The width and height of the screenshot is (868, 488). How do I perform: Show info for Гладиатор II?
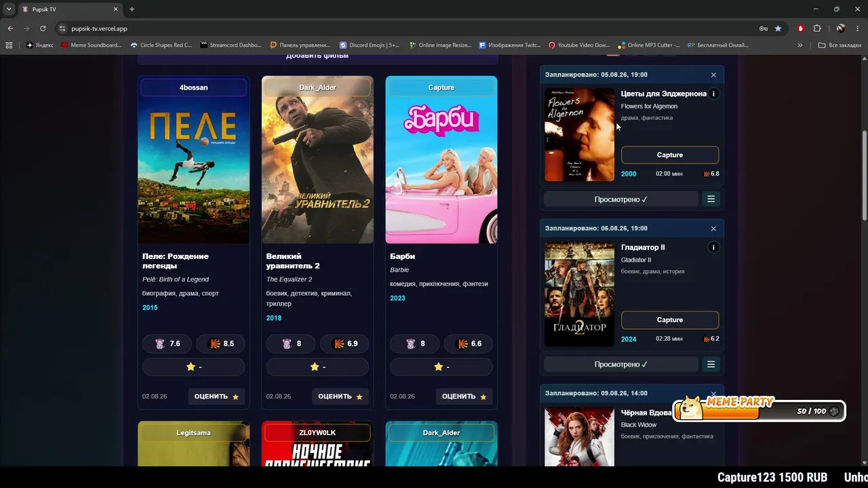pyautogui.click(x=713, y=247)
